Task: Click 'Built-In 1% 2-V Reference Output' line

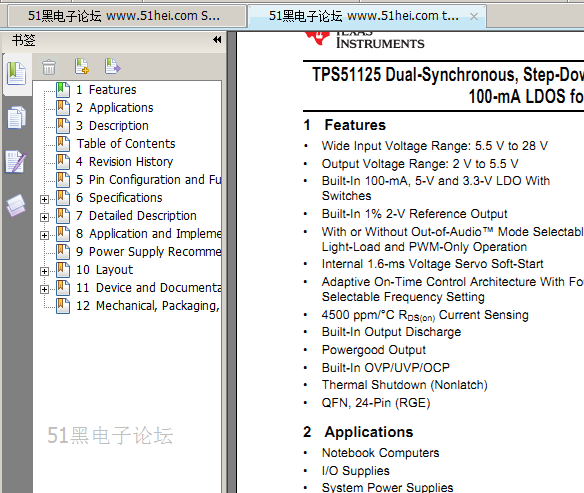Action: [415, 214]
